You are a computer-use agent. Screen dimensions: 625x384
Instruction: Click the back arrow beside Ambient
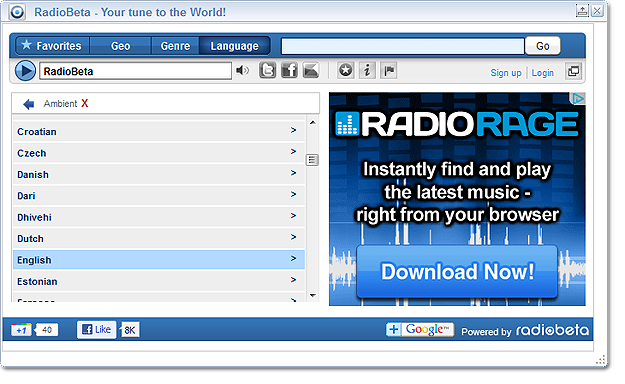[29, 104]
